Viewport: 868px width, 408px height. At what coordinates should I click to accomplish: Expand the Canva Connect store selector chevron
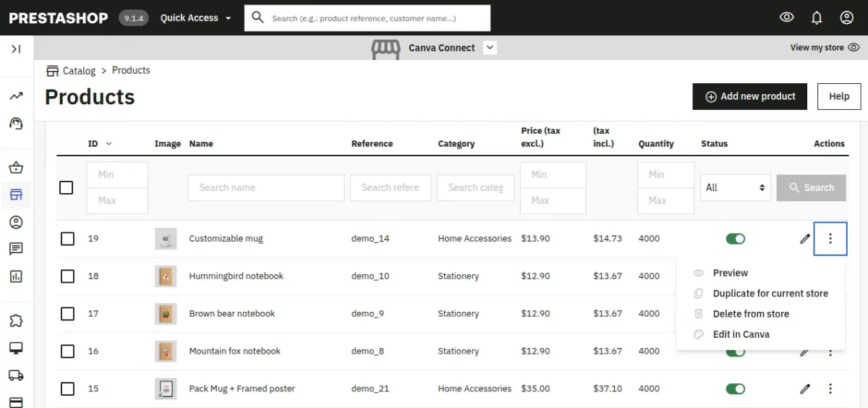(x=490, y=48)
